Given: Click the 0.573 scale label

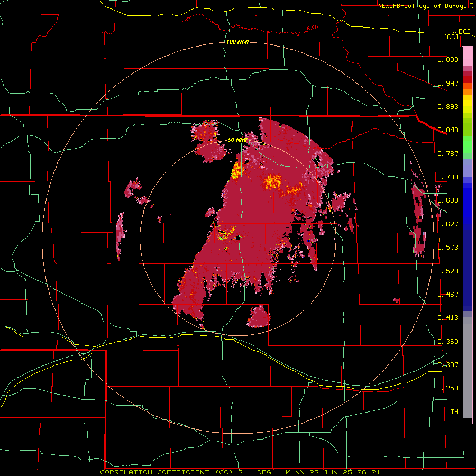Looking at the screenshot, I should (x=448, y=248).
